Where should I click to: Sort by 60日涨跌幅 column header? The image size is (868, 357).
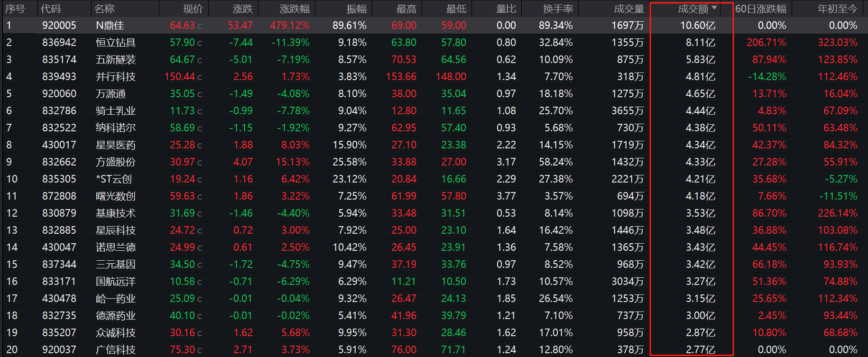click(x=761, y=9)
